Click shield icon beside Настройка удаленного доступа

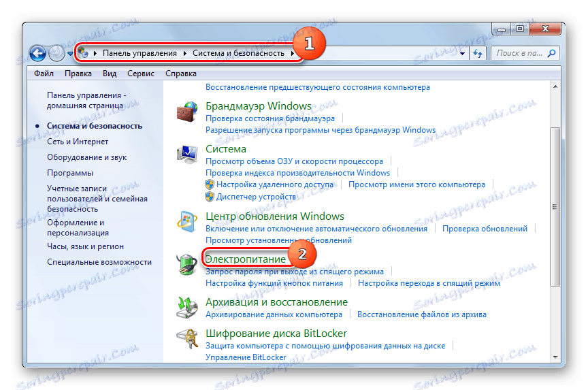tap(209, 184)
